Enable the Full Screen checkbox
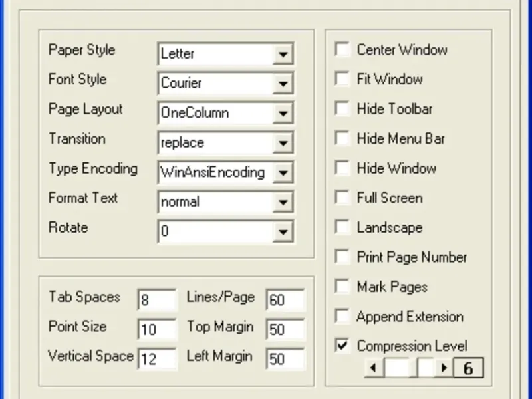The image size is (532, 399). (x=343, y=198)
